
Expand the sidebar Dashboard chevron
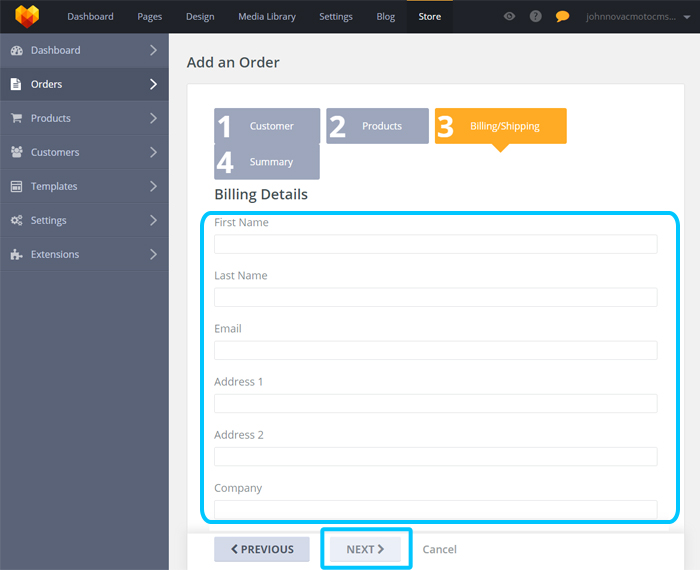pos(154,50)
